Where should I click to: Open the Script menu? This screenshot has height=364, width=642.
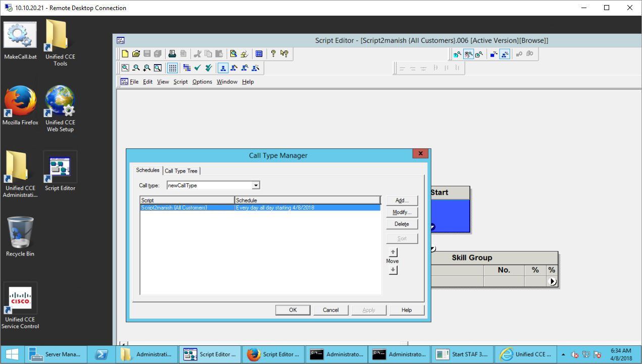tap(180, 82)
